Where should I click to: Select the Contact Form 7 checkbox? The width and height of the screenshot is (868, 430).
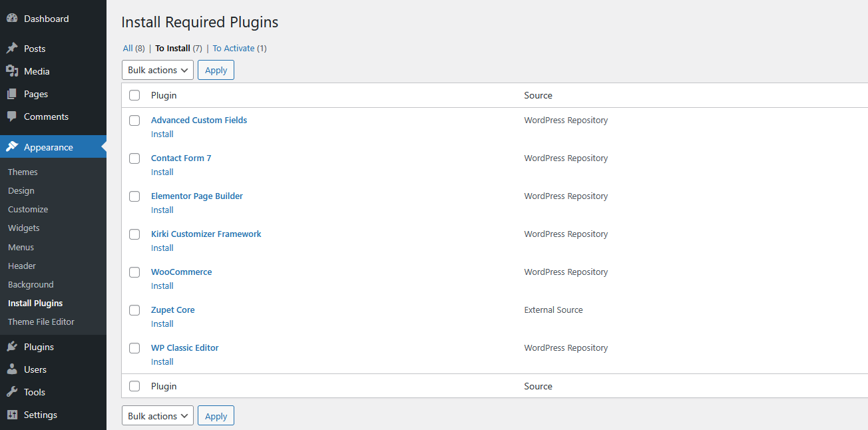pyautogui.click(x=134, y=158)
